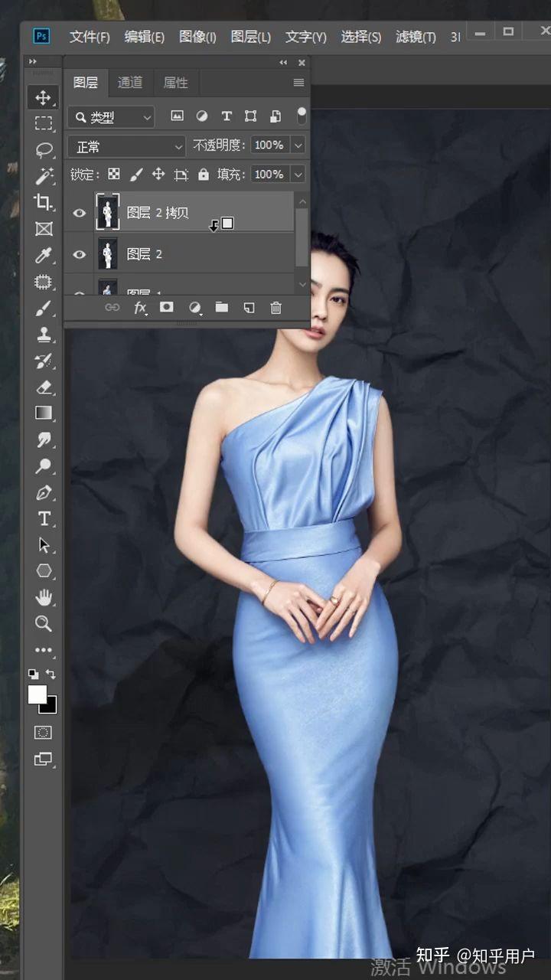551x980 pixels.
Task: Open the 滤镜(T) menu
Action: point(416,37)
